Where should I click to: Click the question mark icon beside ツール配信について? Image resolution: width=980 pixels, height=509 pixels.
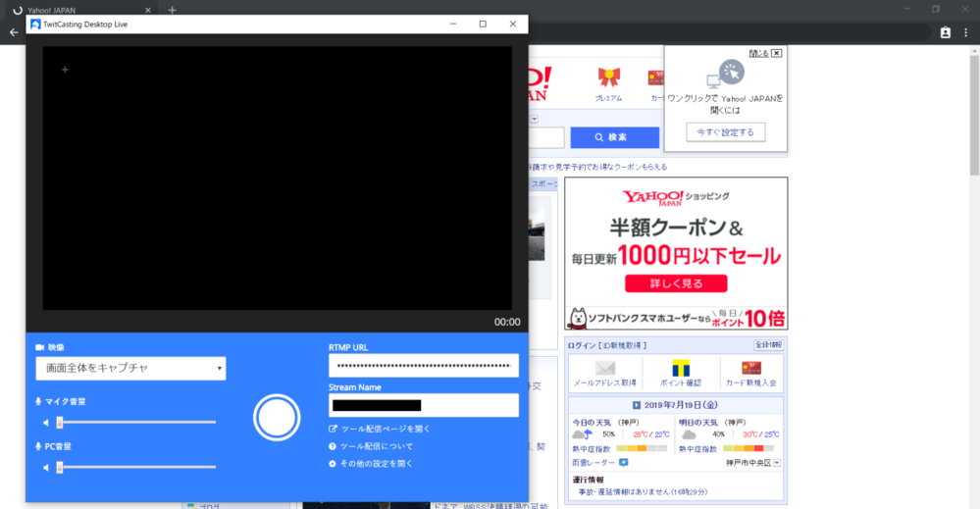(333, 446)
